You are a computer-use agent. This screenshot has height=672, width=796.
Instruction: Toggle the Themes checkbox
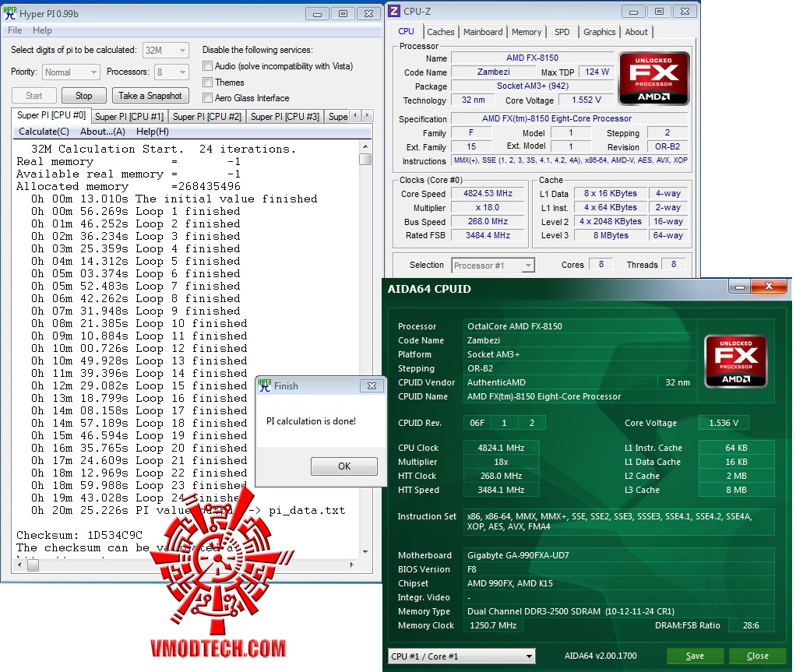207,83
